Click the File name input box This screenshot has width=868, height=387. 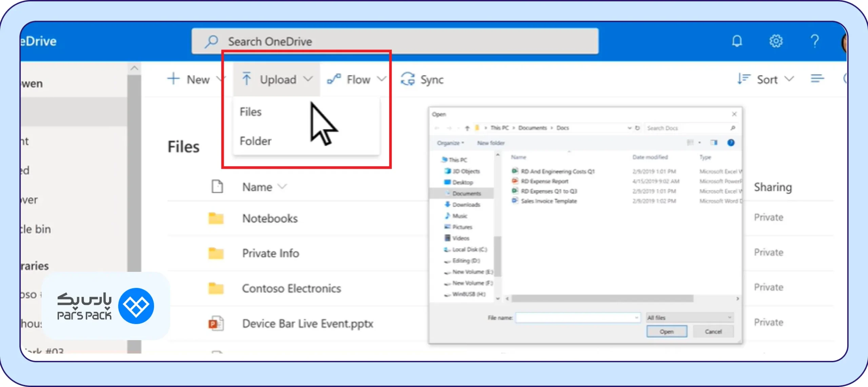point(578,318)
